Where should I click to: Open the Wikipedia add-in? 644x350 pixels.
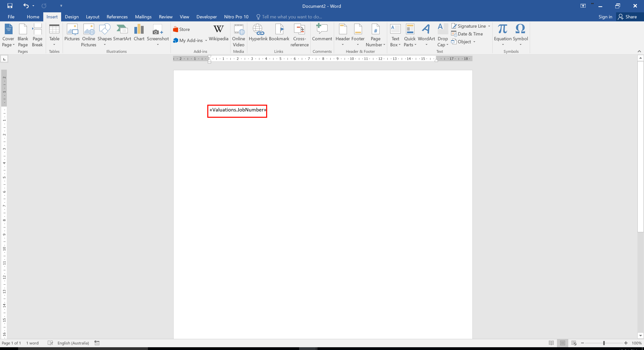coord(218,33)
